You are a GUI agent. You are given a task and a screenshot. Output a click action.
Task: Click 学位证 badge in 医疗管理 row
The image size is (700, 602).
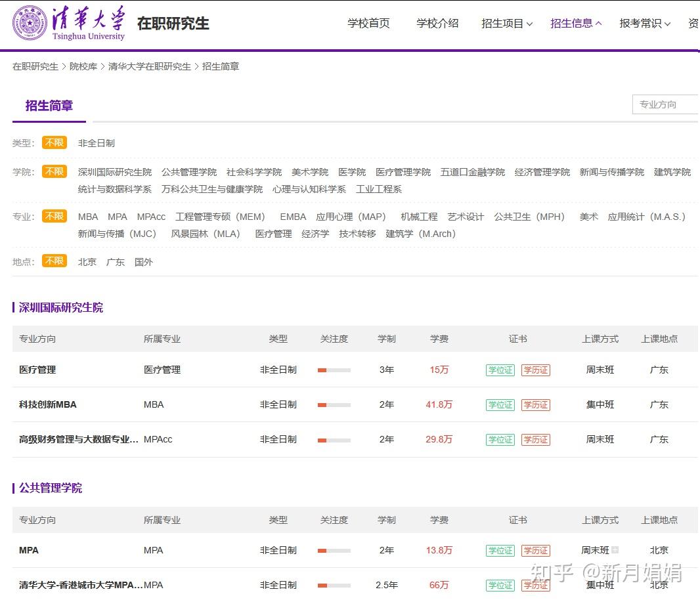pos(500,370)
